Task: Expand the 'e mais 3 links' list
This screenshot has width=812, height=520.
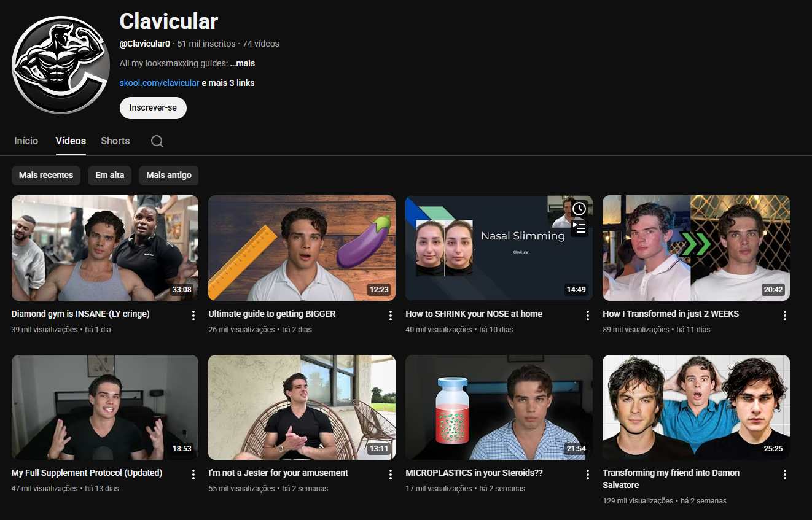Action: 228,83
